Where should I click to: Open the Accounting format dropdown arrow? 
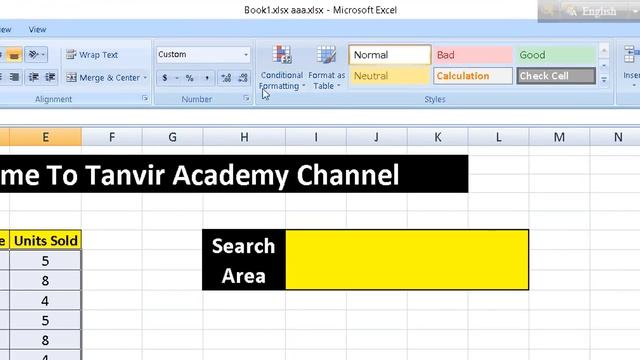click(x=177, y=78)
